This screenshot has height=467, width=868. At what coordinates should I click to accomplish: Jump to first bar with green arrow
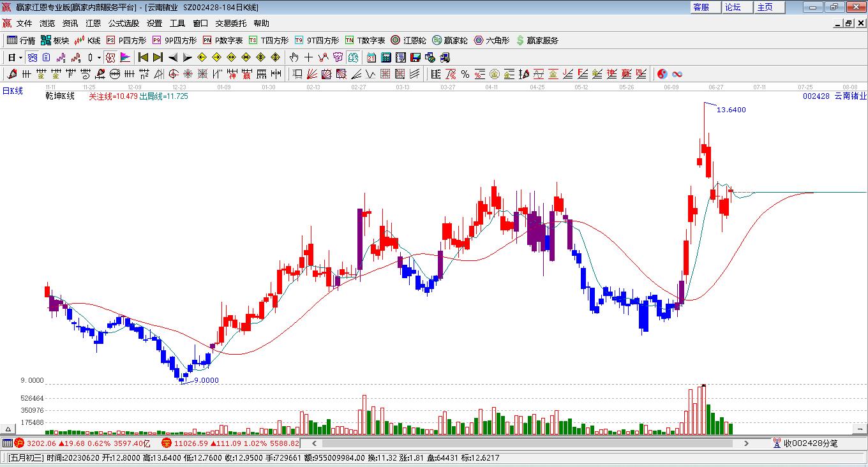tap(144, 57)
